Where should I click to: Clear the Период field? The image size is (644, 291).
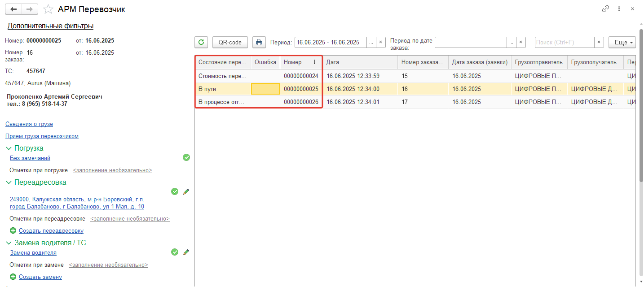click(381, 42)
